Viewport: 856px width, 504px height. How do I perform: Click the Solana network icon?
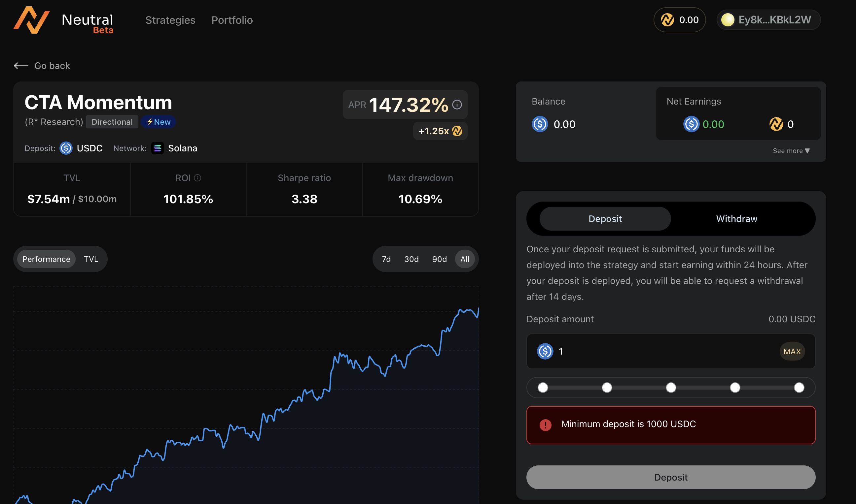coord(158,148)
